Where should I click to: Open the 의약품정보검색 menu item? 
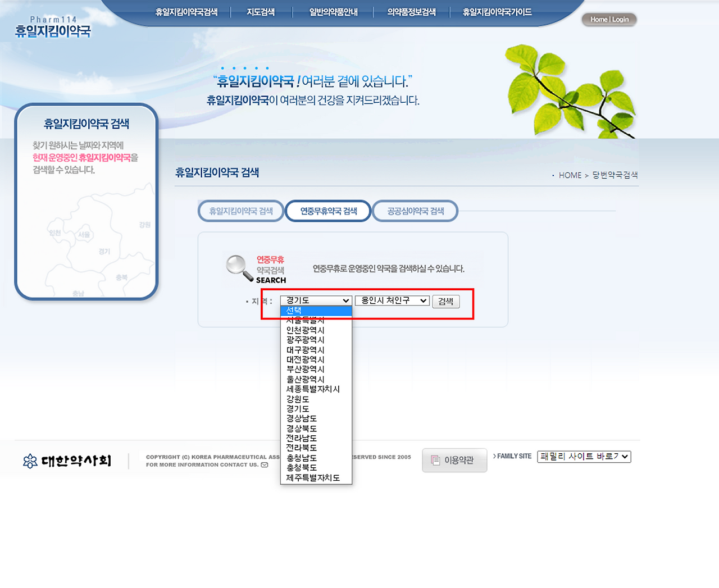pos(411,11)
